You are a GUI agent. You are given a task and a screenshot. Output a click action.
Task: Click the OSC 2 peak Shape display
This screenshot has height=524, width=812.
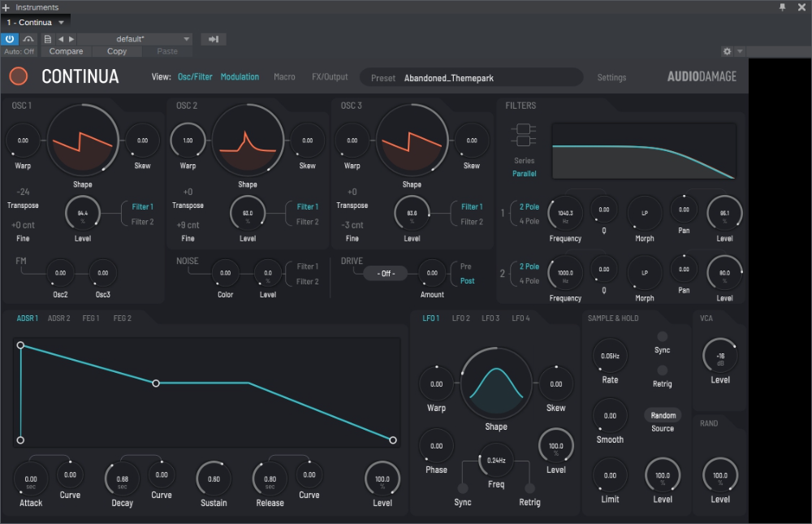248,141
